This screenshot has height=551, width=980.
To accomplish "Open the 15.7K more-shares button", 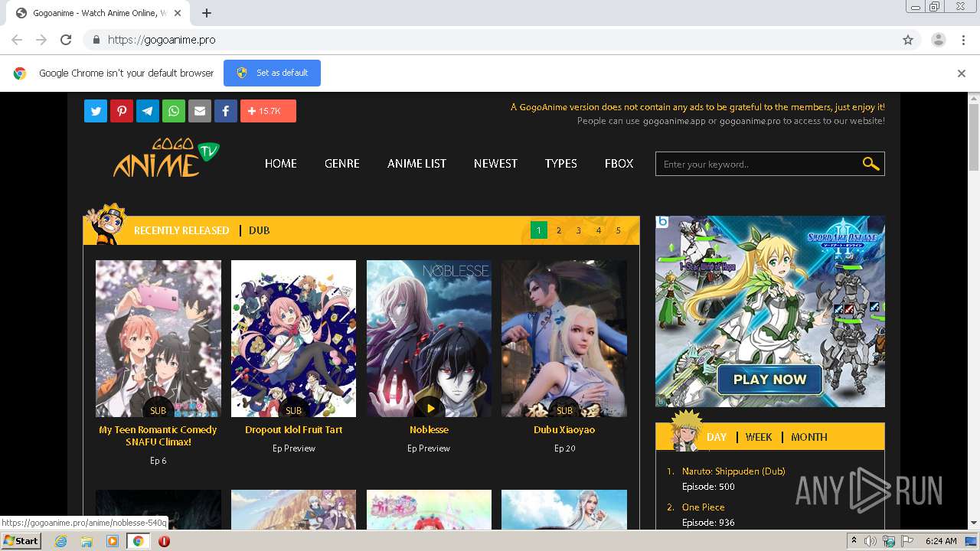I will coord(268,111).
